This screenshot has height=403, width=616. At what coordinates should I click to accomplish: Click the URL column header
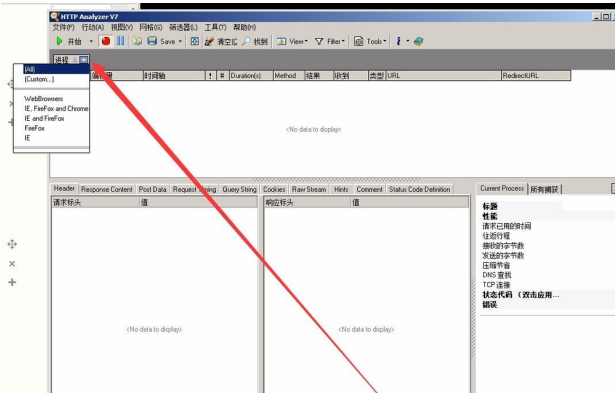[444, 75]
